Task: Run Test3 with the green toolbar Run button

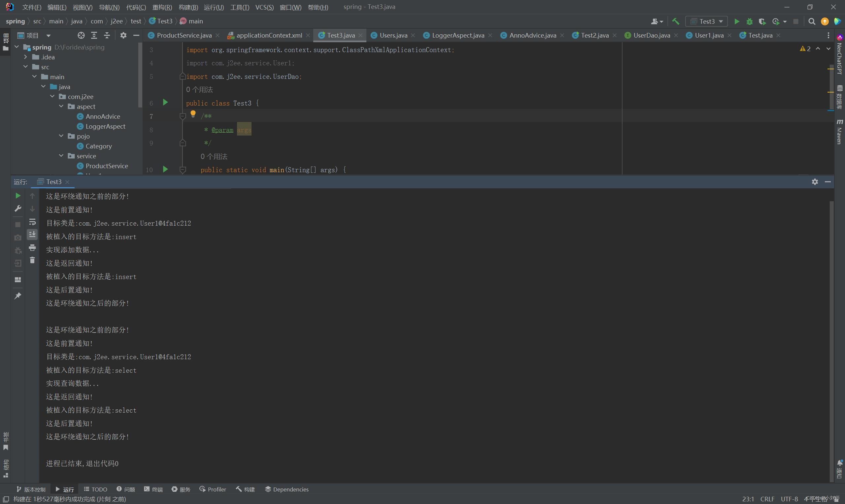Action: coord(736,21)
